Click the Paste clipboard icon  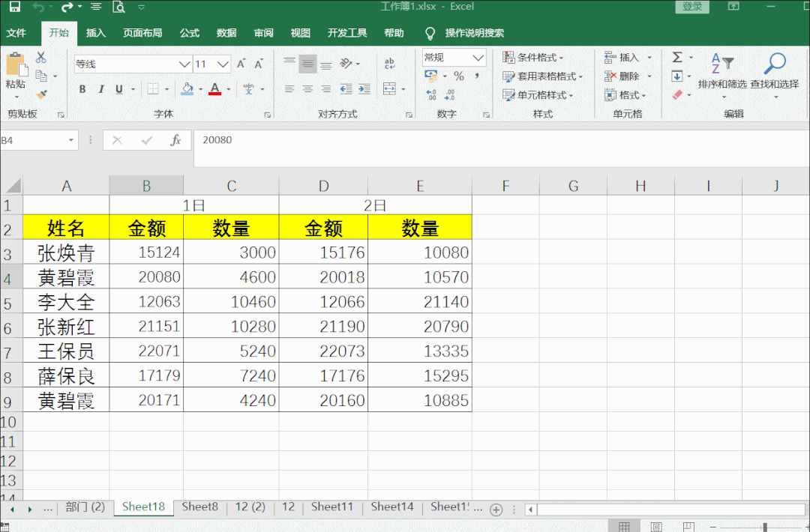pos(16,65)
